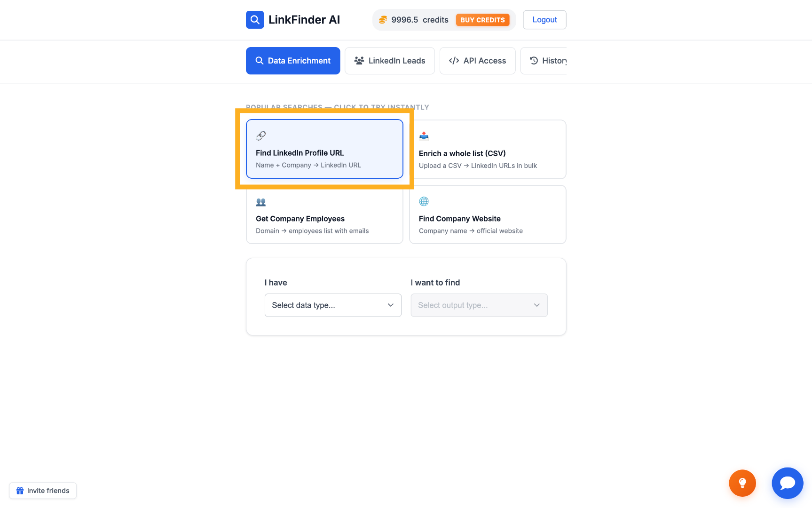This screenshot has width=812, height=508.
Task: Choose the Find Company Website card title
Action: point(459,219)
